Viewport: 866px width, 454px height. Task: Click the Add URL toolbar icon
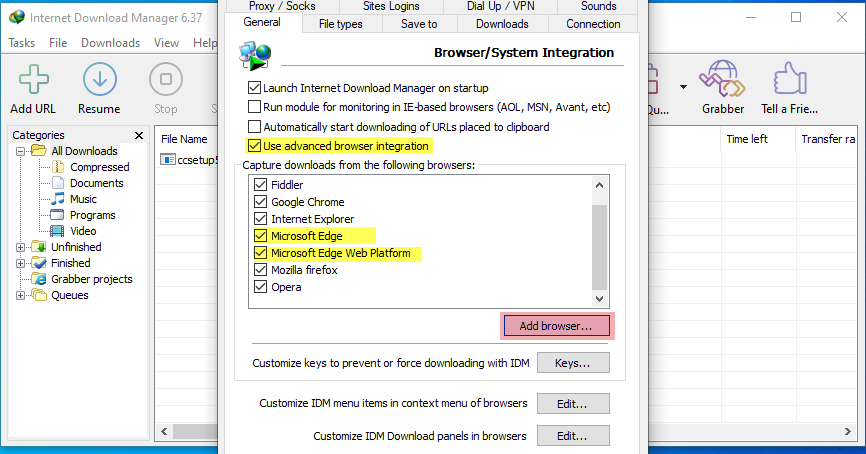tap(33, 79)
